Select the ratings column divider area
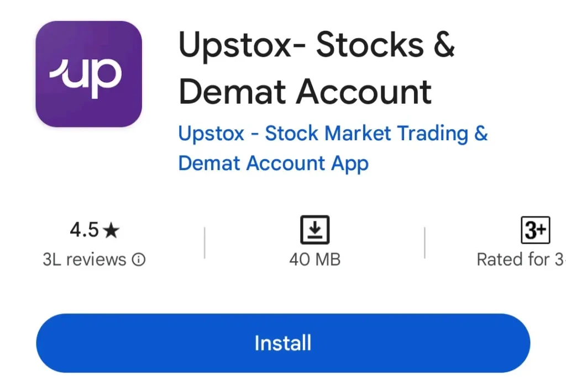This screenshot has height=392, width=566. pos(205,243)
